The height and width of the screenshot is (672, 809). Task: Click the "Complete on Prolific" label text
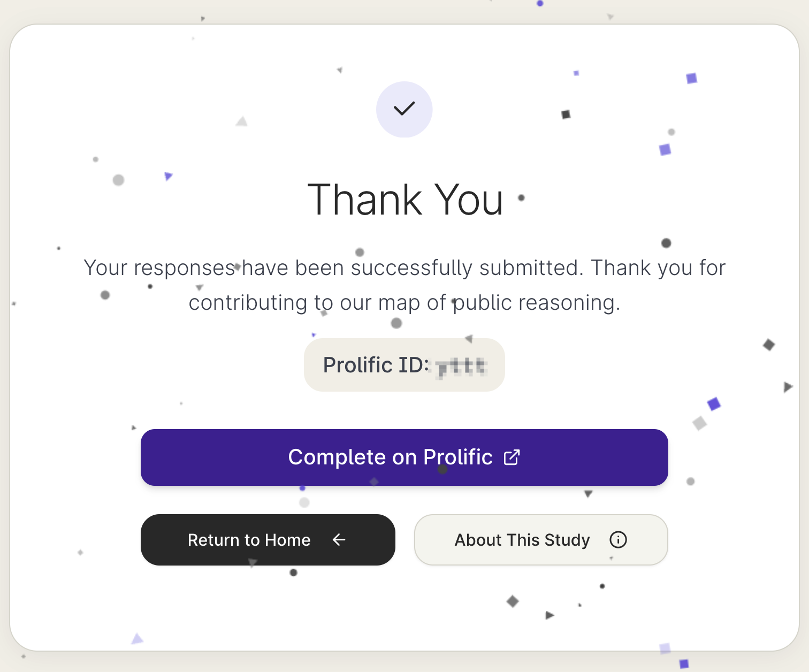tap(390, 457)
